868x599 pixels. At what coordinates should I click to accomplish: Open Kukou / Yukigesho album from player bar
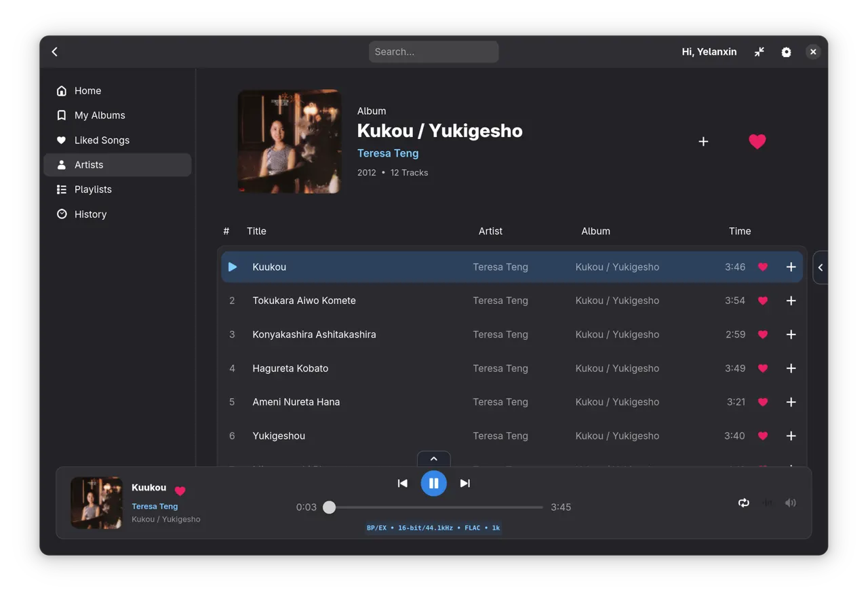[166, 519]
